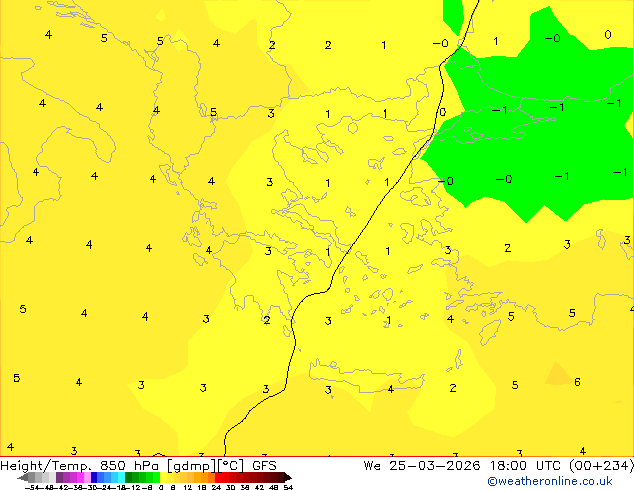The width and height of the screenshot is (634, 490).
Task: Click the right arrow end of the color scale
Action: click(x=288, y=477)
